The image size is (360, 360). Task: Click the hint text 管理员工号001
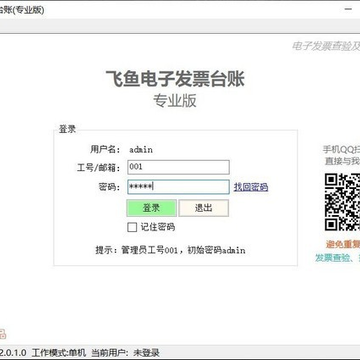(149, 250)
